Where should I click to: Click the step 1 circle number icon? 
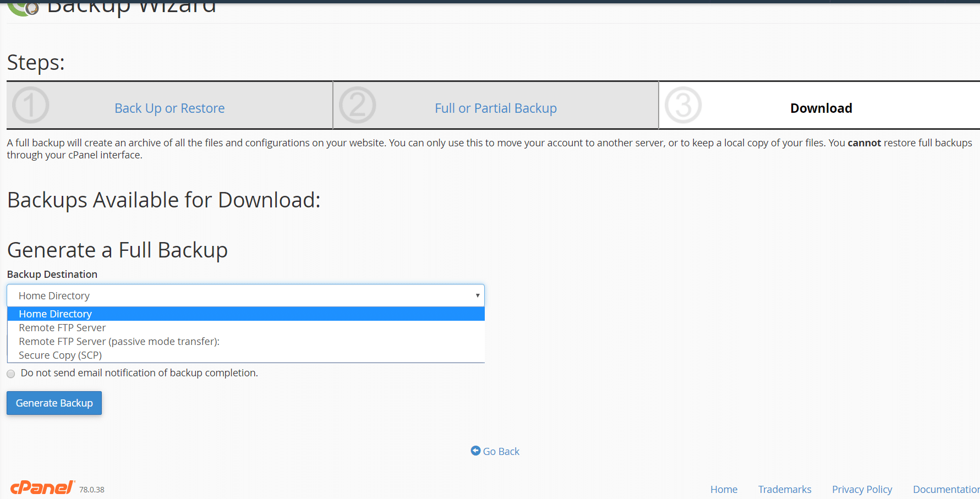(x=31, y=105)
